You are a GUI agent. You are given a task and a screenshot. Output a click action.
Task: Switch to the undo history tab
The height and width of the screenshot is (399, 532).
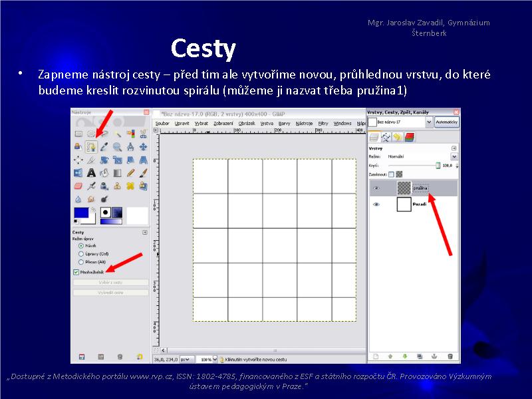pos(398,138)
